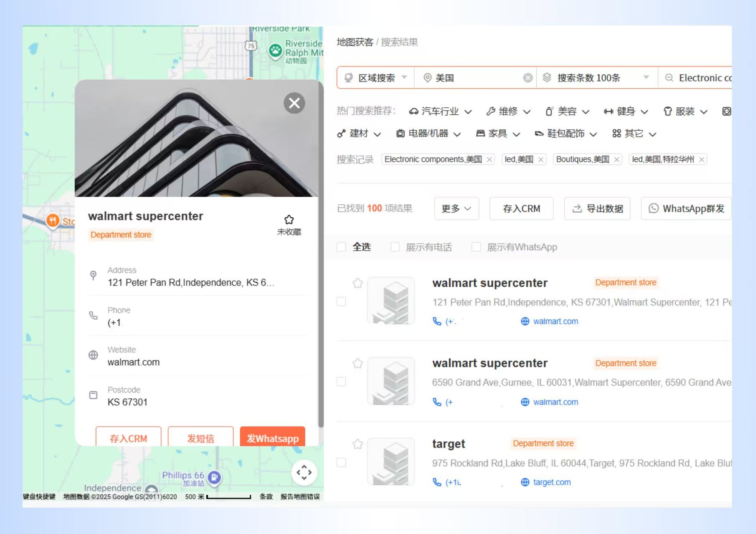Click the favorite star in the walmart popup
Viewport: 756px width, 534px height.
tap(289, 220)
